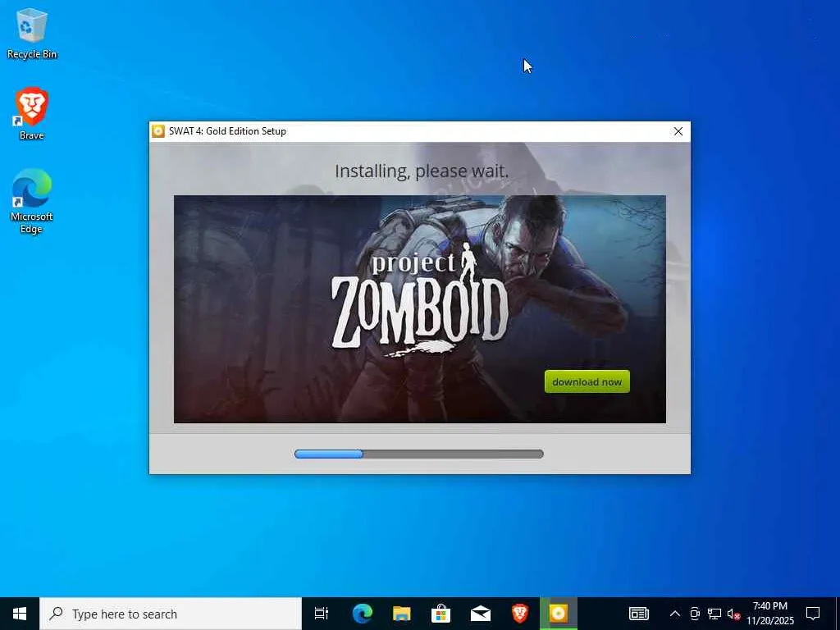Select the Brave desktop shortcut

32,113
